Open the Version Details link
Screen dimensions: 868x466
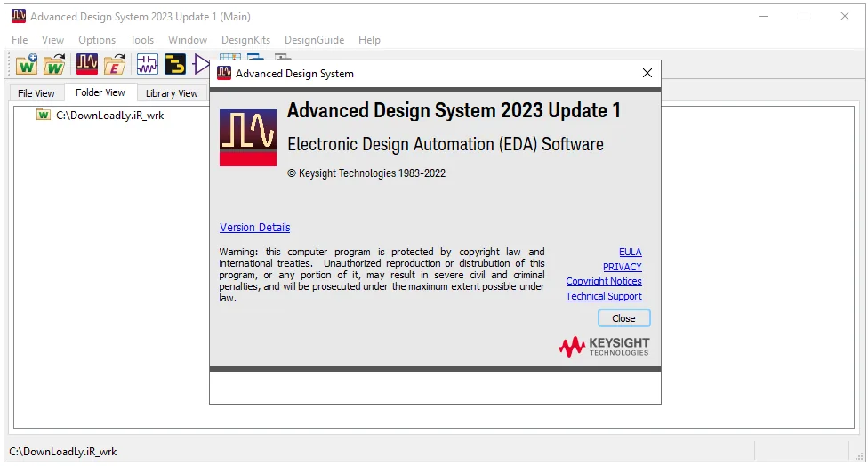pos(254,227)
